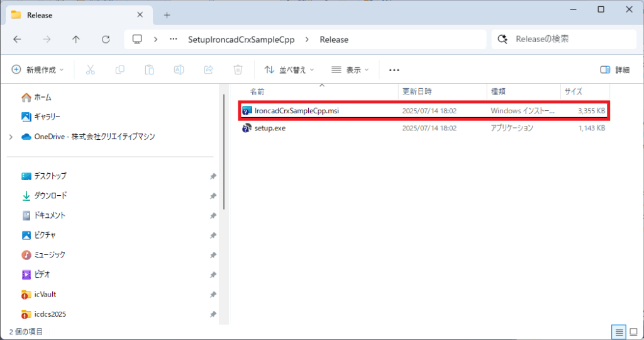Image resolution: width=644 pixels, height=340 pixels.
Task: Click the Delete trash can icon
Action: (x=238, y=70)
